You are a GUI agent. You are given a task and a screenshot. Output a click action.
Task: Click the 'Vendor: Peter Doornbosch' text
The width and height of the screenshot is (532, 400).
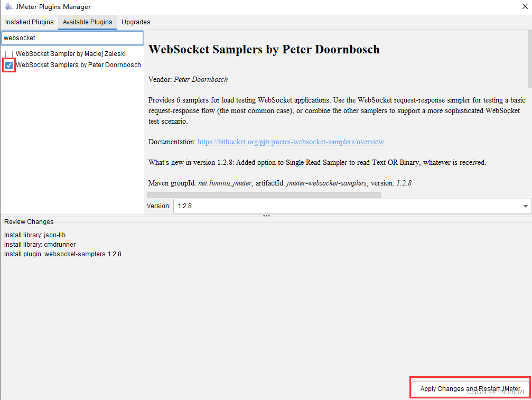188,79
